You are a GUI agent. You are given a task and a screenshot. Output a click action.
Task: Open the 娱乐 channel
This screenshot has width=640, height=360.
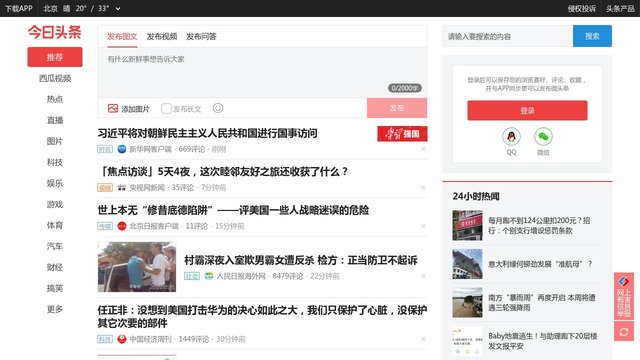pos(55,183)
